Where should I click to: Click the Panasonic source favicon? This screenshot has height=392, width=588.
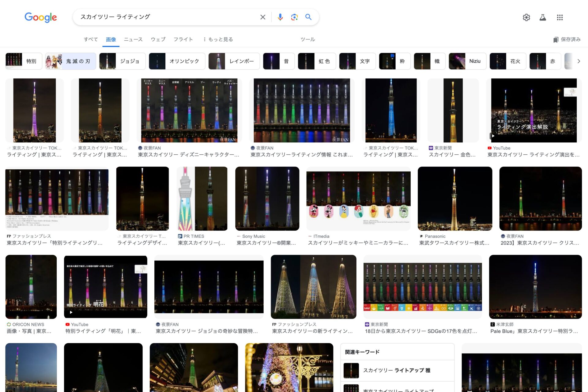[x=421, y=236]
